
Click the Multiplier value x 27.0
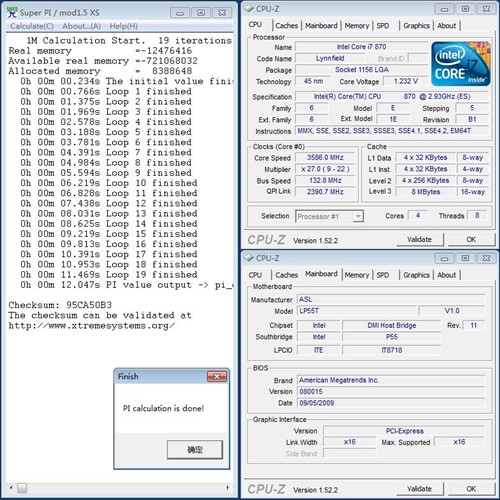325,169
